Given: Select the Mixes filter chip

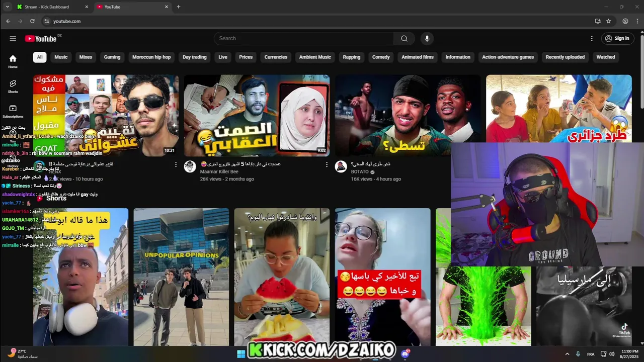Looking at the screenshot, I should point(86,57).
